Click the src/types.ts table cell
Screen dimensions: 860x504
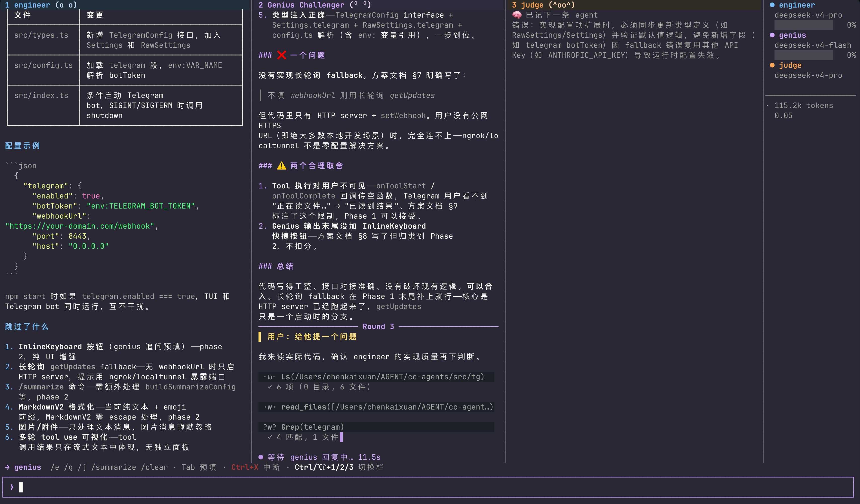point(41,35)
